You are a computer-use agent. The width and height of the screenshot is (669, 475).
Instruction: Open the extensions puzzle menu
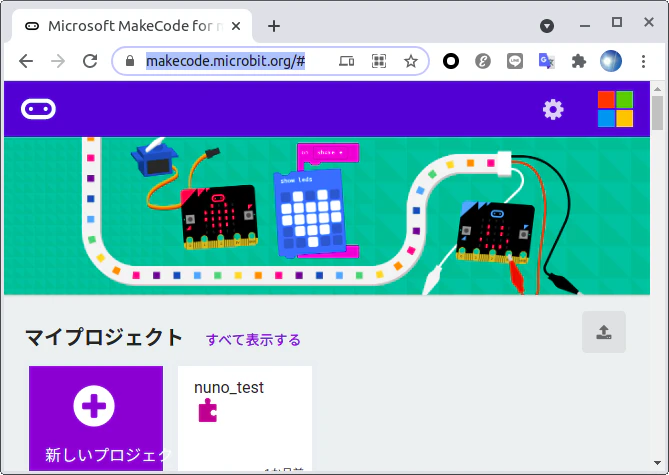point(579,61)
